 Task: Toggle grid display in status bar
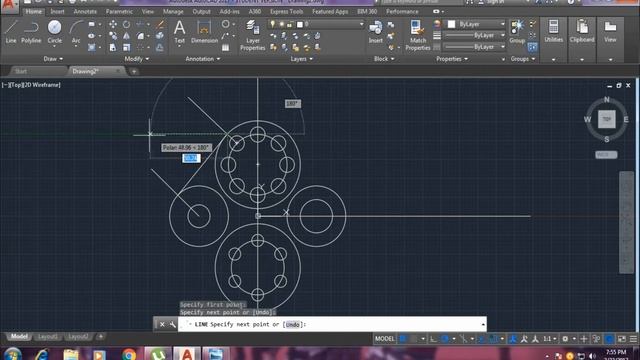[403, 339]
